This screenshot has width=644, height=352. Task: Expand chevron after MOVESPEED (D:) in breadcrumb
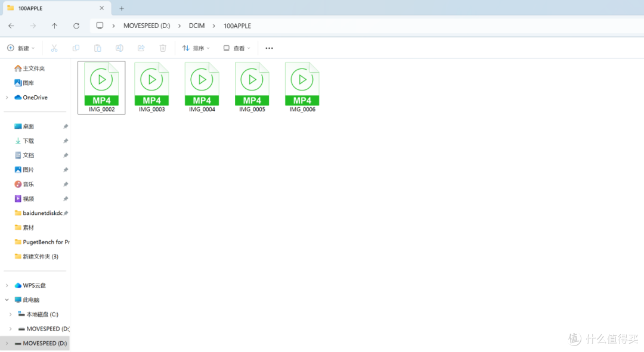click(179, 26)
